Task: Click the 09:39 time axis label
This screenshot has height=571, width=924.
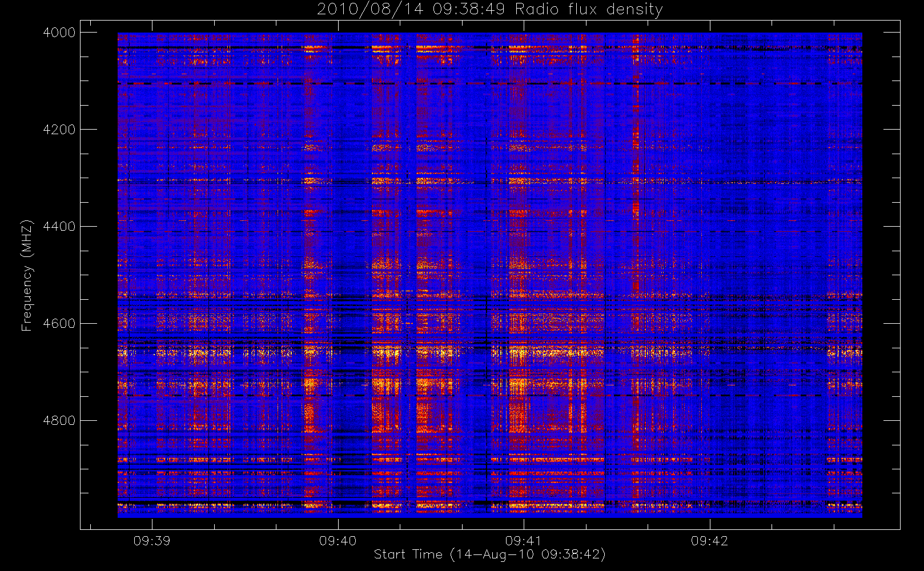Action: tap(152, 541)
